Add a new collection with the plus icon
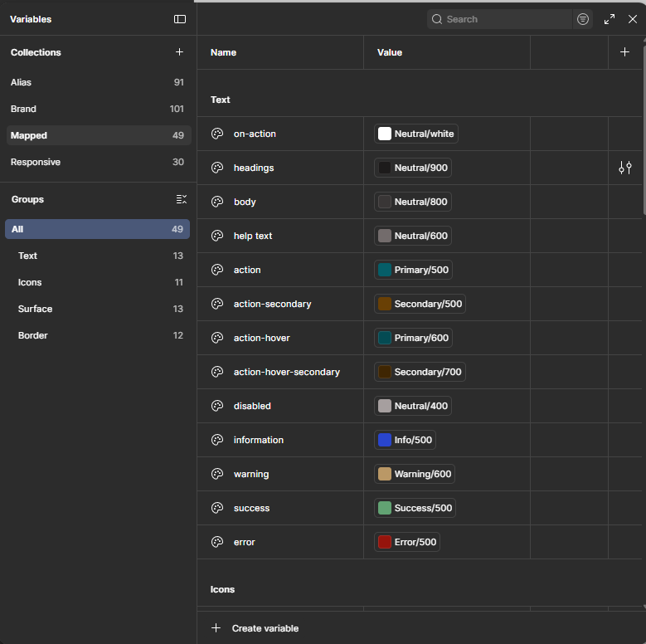 click(x=179, y=52)
